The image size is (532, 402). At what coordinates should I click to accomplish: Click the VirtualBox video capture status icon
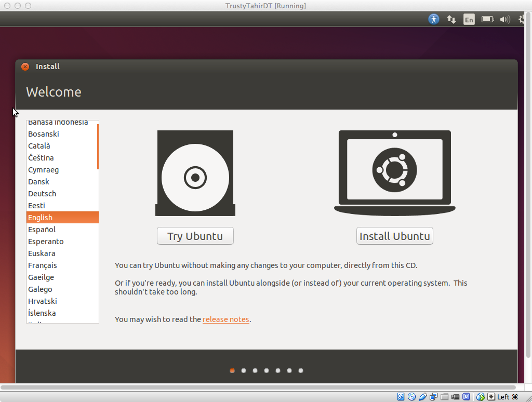click(x=455, y=397)
